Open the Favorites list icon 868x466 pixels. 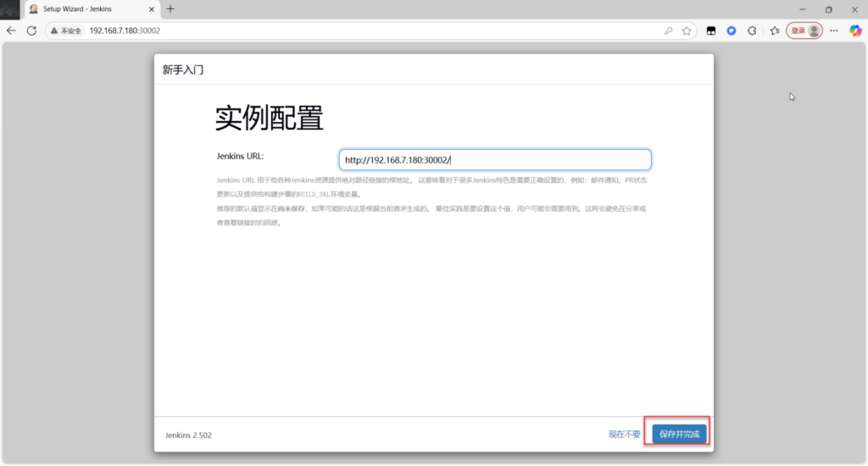point(775,31)
